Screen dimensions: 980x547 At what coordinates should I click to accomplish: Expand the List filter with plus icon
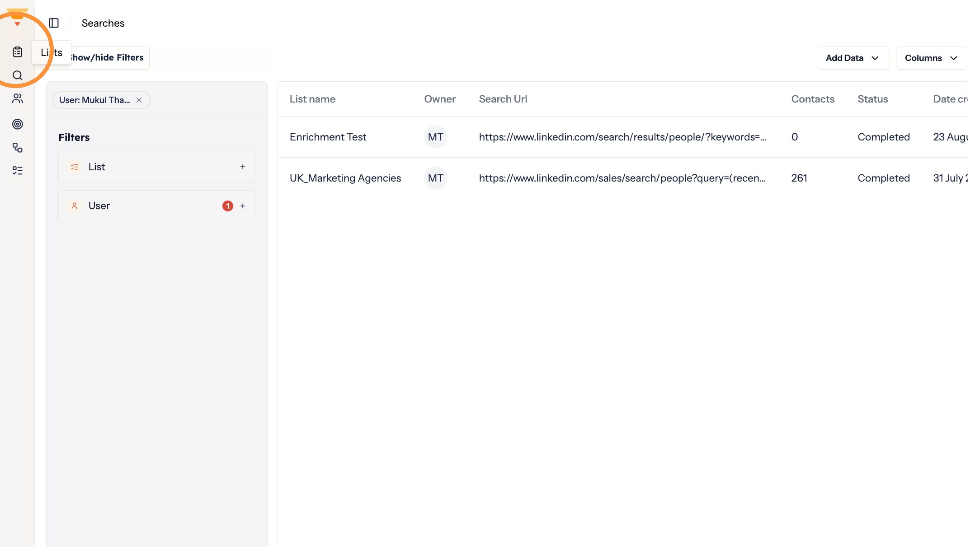243,167
